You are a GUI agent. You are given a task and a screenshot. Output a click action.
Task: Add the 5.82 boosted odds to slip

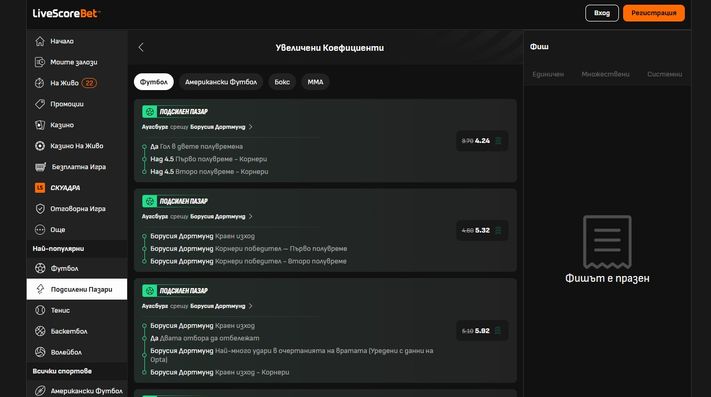[482, 331]
